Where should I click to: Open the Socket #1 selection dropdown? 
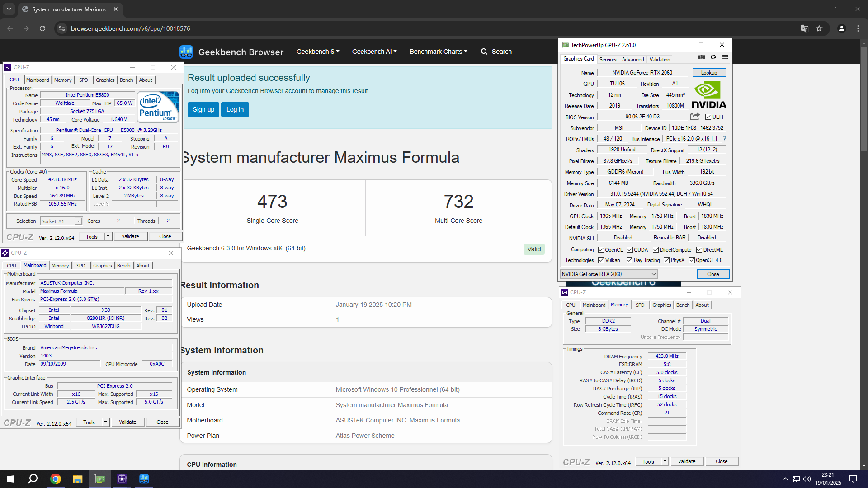(61, 221)
